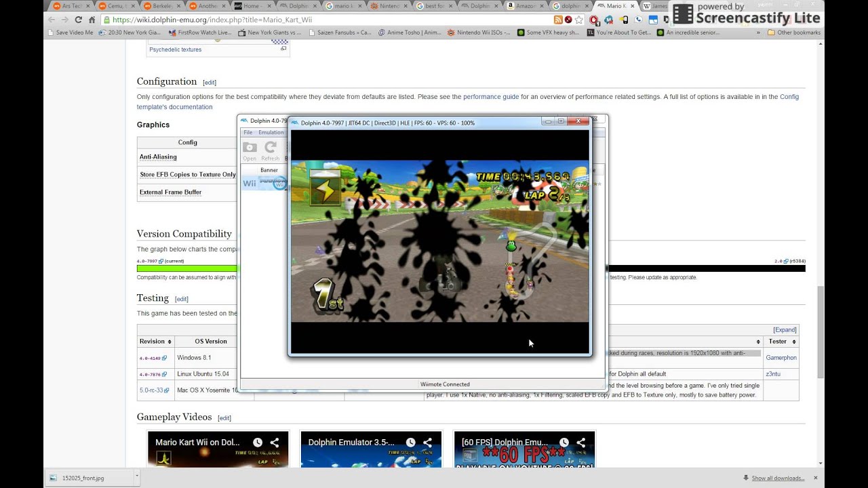Sort testing table by Tester
This screenshot has width=868, height=488.
coord(781,342)
